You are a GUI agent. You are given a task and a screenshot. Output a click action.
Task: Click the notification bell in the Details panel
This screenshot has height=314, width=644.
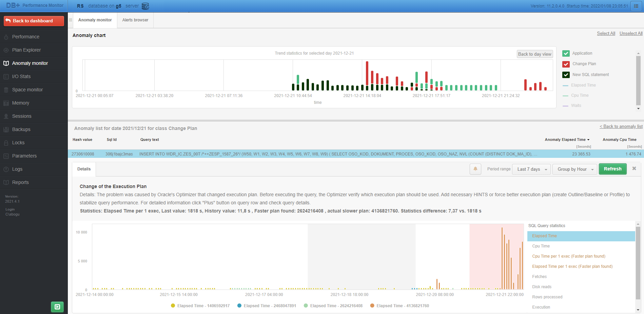pyautogui.click(x=475, y=169)
